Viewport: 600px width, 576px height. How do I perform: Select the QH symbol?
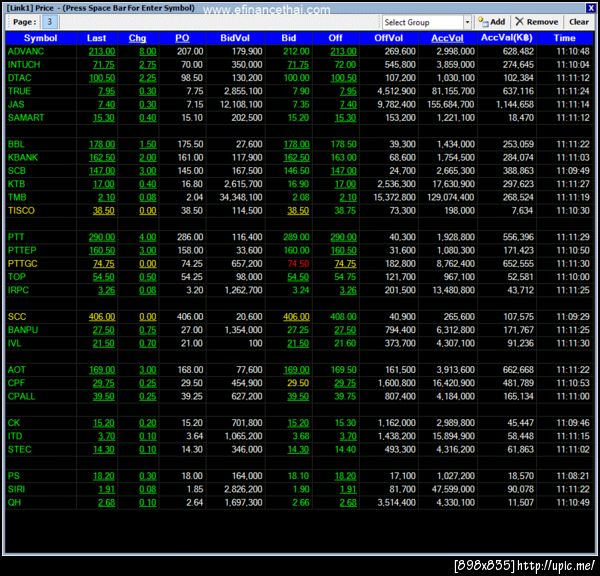(14, 503)
